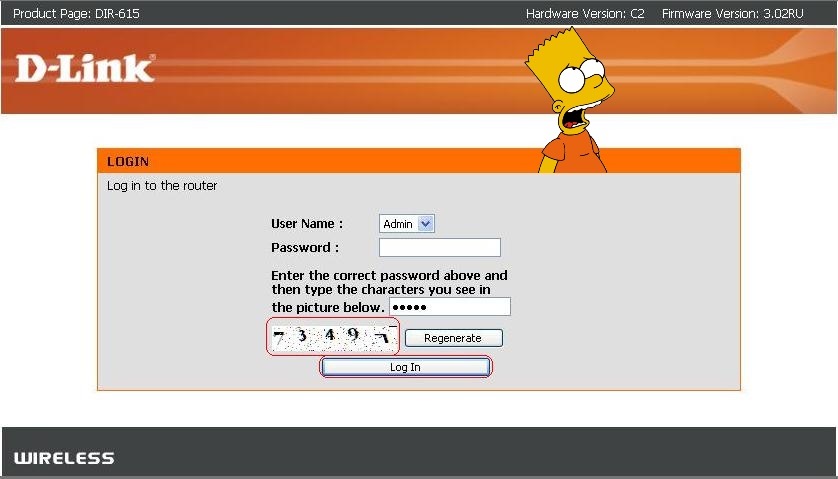838x479 pixels.
Task: Click the 'Enter the correct password above' instruction text
Action: tap(389, 291)
